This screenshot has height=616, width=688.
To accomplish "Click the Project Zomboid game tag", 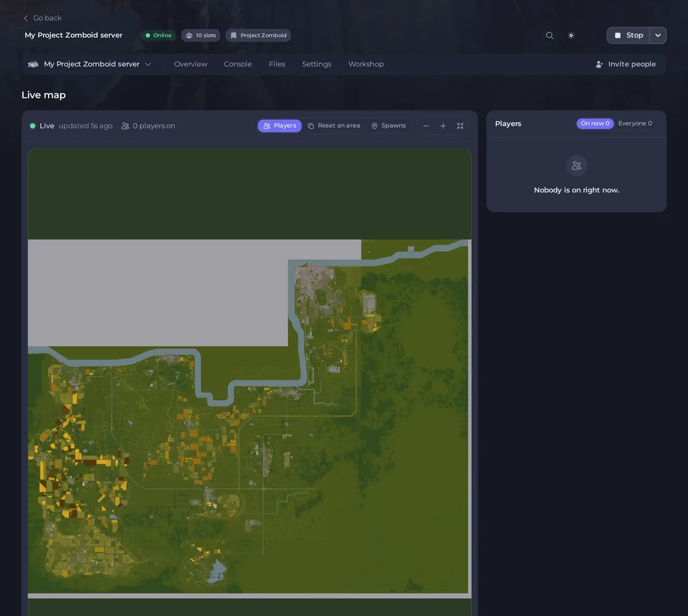I will coord(258,36).
